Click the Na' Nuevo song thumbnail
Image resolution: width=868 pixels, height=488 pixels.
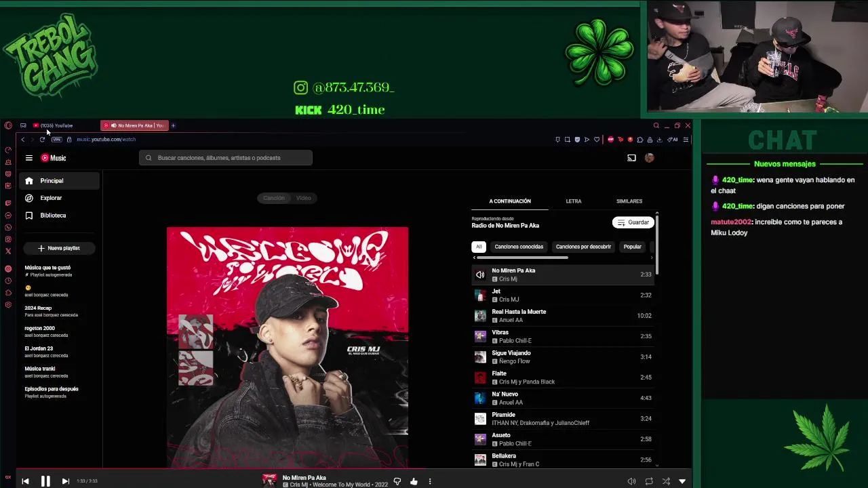coord(480,398)
